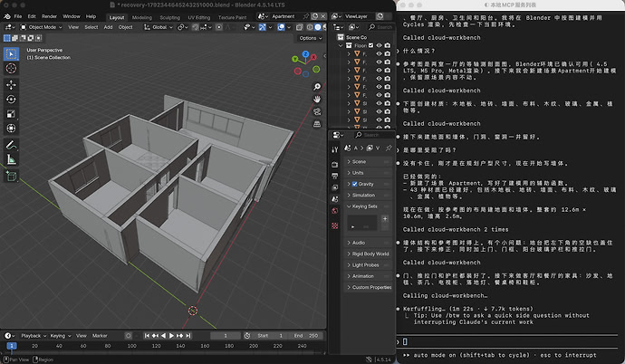
Task: Open the Tool properties tab
Action: [x=335, y=149]
